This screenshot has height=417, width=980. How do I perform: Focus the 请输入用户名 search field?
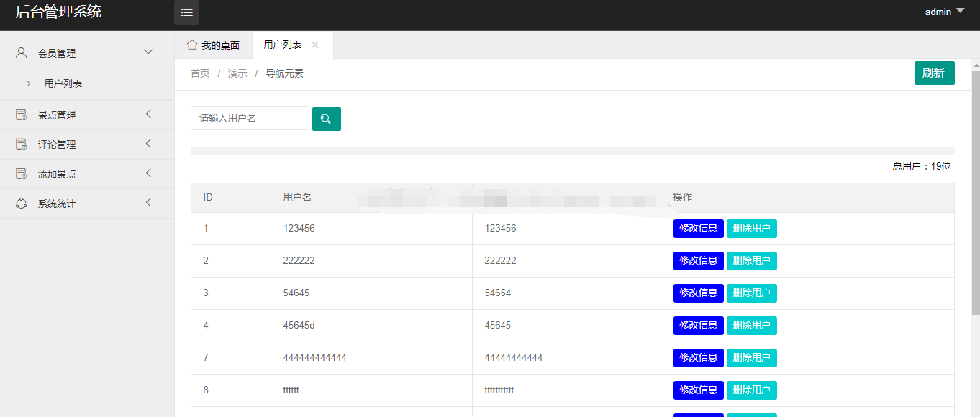(x=250, y=119)
